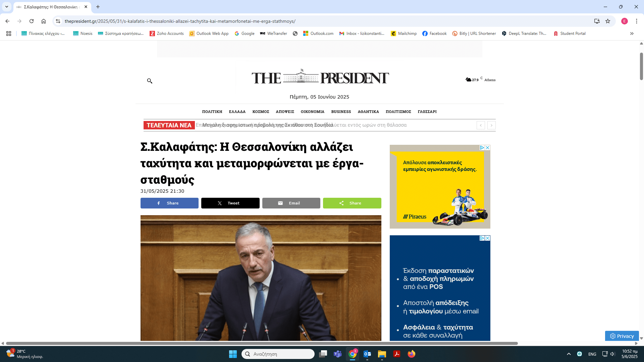Viewport: 644px width, 362px height.
Task: Show the previous latest news headline arrow
Action: pos(481,125)
